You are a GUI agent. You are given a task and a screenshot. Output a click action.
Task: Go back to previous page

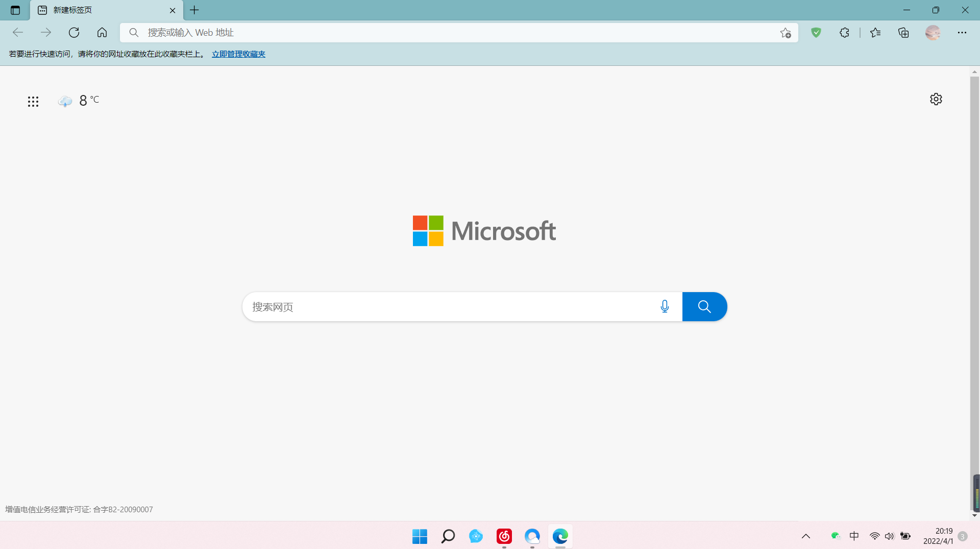click(18, 33)
